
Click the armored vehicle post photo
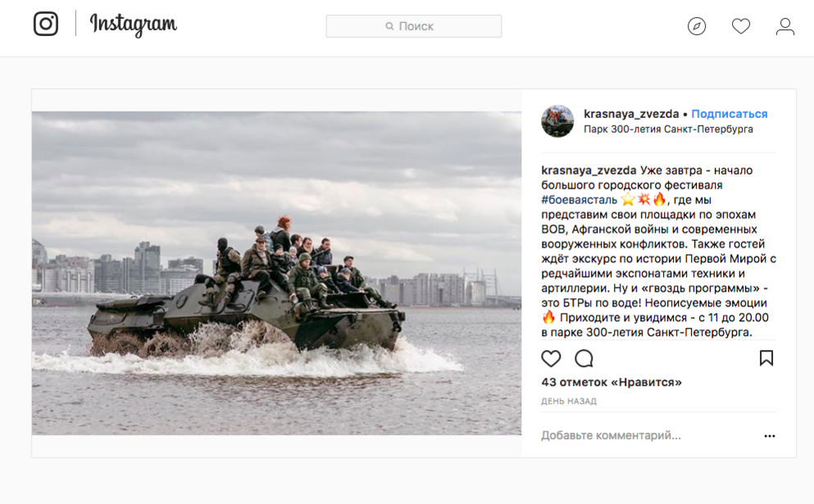(x=277, y=273)
